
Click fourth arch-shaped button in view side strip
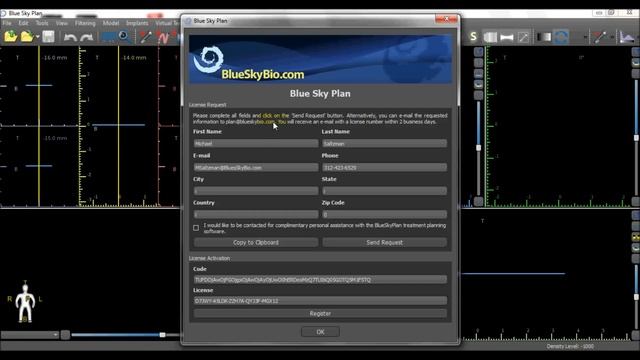tap(478, 84)
